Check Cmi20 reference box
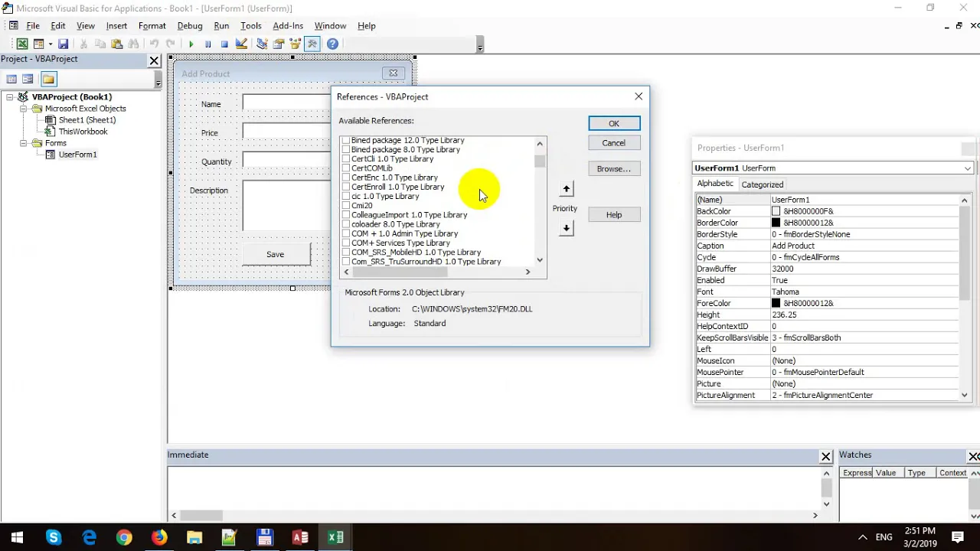Viewport: 980px width, 551px height. click(x=346, y=205)
